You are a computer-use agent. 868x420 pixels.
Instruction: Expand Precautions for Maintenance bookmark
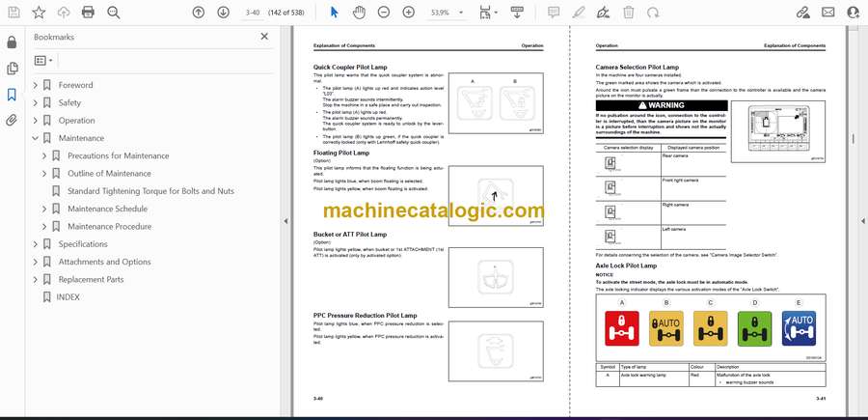coord(44,156)
